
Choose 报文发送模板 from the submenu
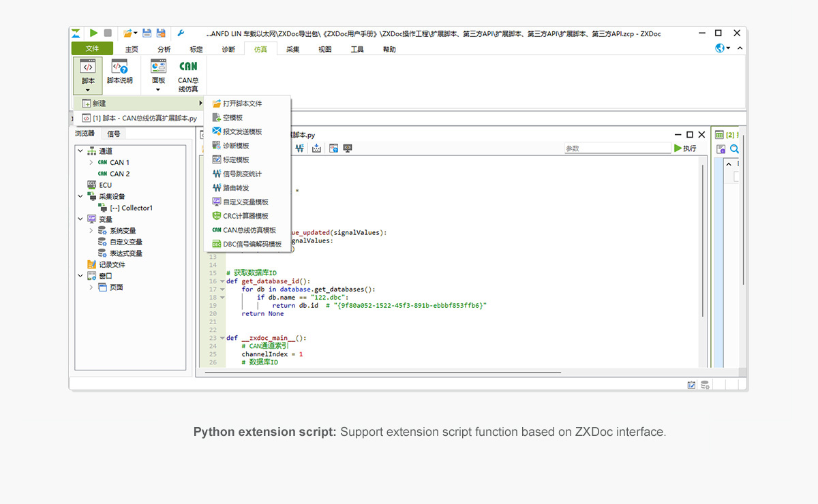pos(242,131)
